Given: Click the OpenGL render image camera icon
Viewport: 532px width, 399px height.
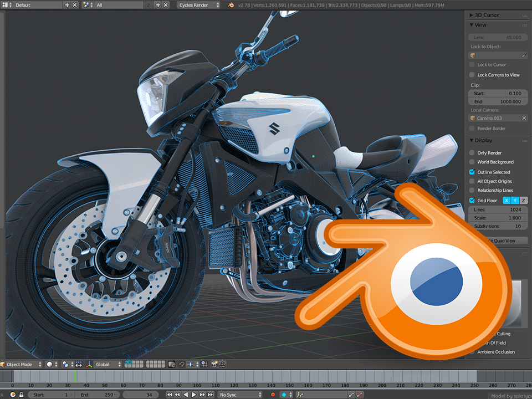Looking at the screenshot, I should point(214,365).
